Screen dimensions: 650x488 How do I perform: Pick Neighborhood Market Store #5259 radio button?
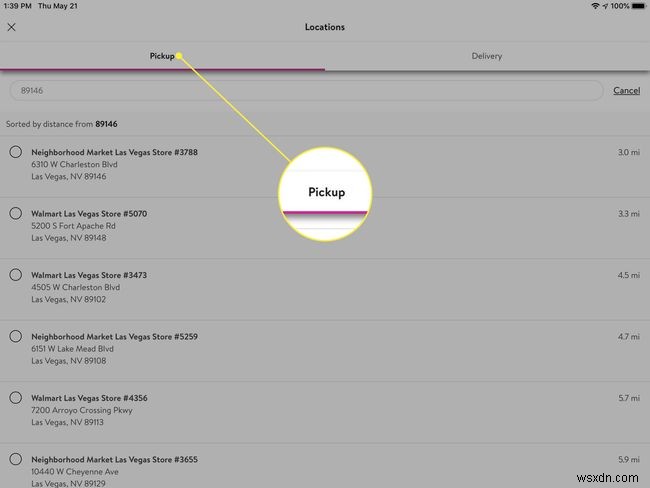16,336
